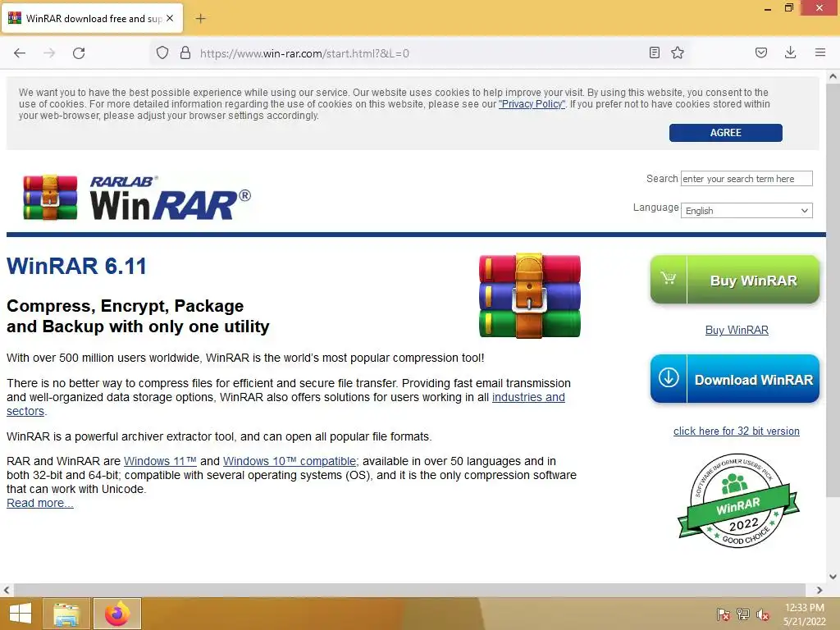Open the Windows 11 link
The height and width of the screenshot is (630, 840).
coord(160,461)
